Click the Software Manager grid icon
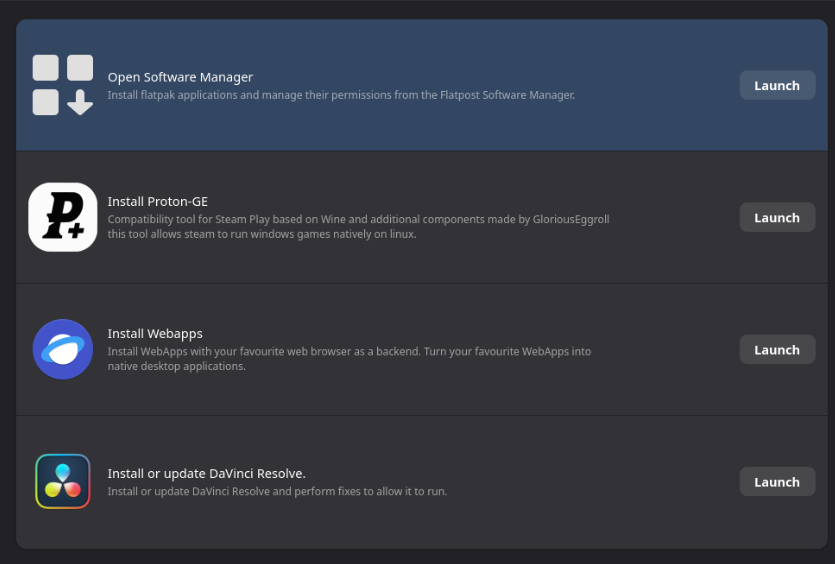 [62, 85]
